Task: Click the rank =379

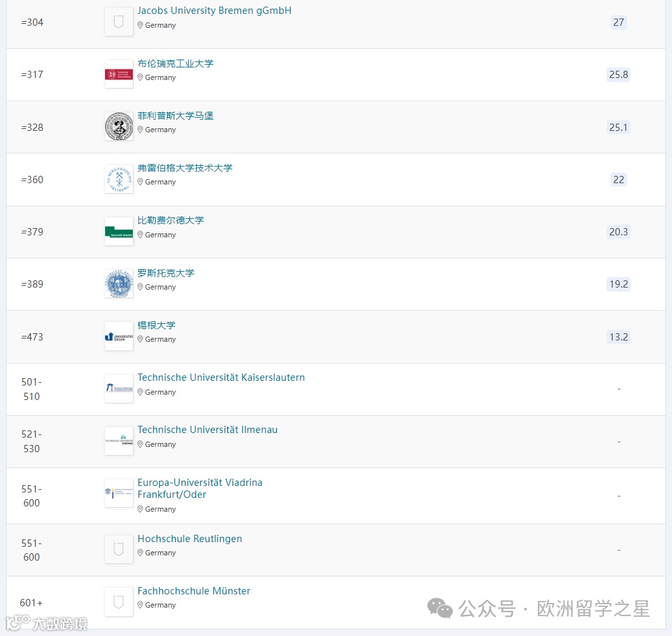Action: 32,232
